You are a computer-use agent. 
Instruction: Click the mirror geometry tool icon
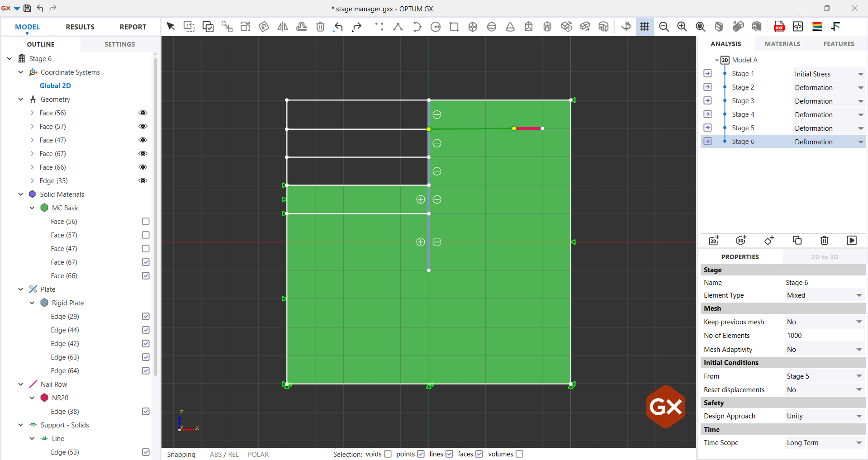click(x=283, y=27)
